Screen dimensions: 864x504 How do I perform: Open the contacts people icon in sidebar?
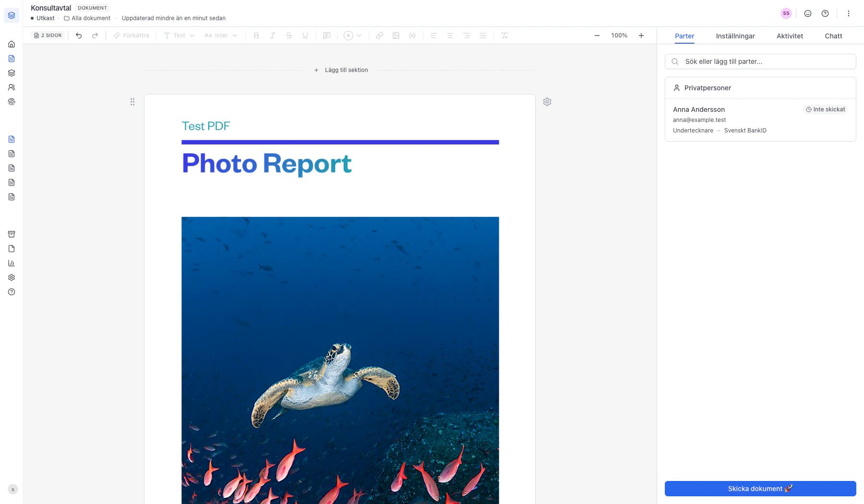point(12,87)
